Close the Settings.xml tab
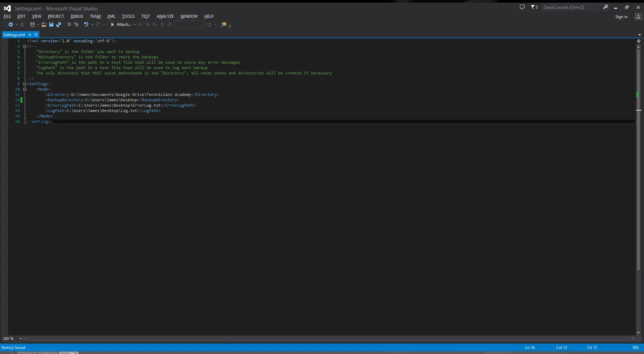 click(36, 35)
